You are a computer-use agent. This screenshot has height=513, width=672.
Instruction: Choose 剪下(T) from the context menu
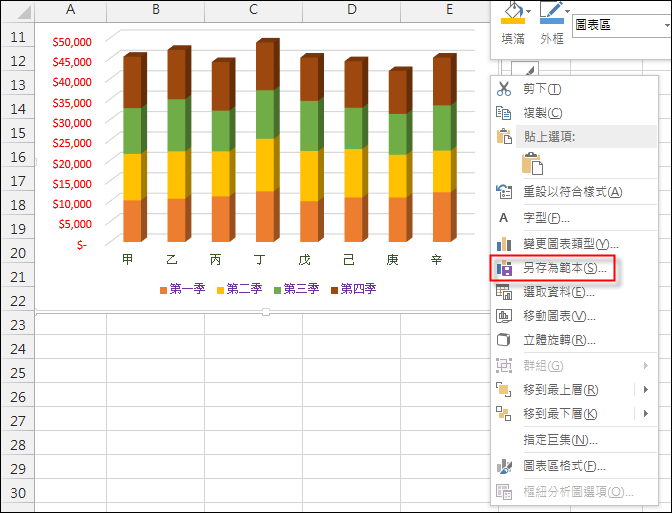[574, 89]
